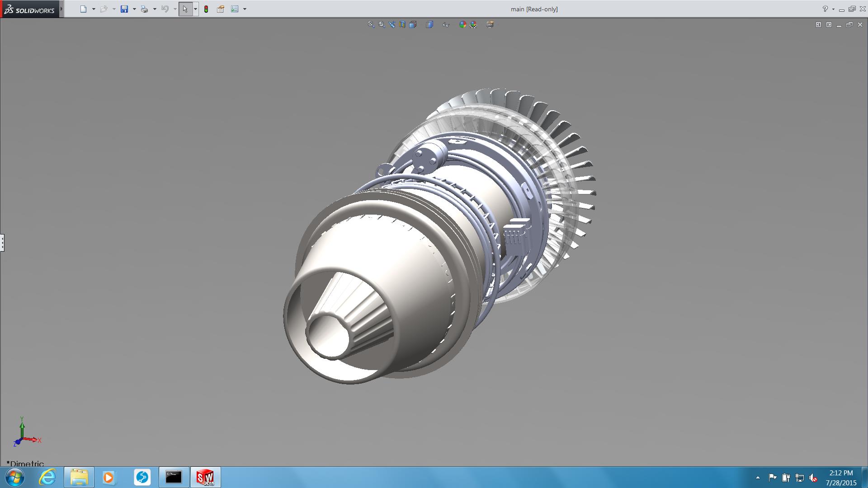Open the SolidWorks 2015 taskbar icon

(205, 477)
